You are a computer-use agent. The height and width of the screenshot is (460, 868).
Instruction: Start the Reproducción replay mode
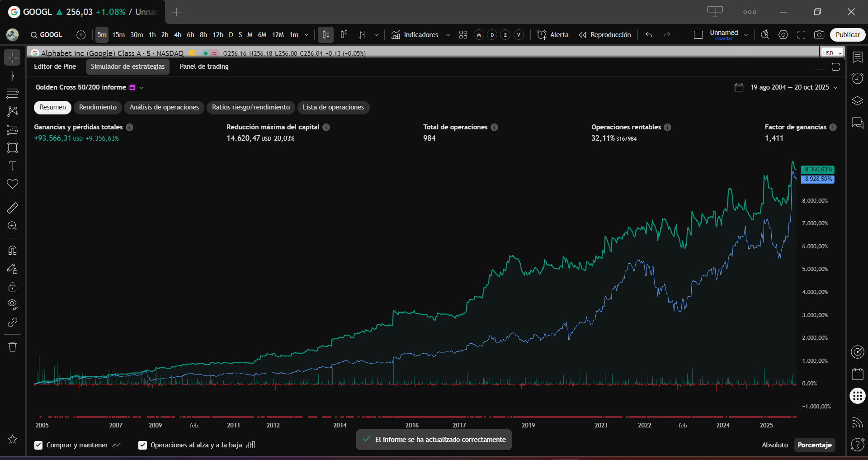pos(605,35)
